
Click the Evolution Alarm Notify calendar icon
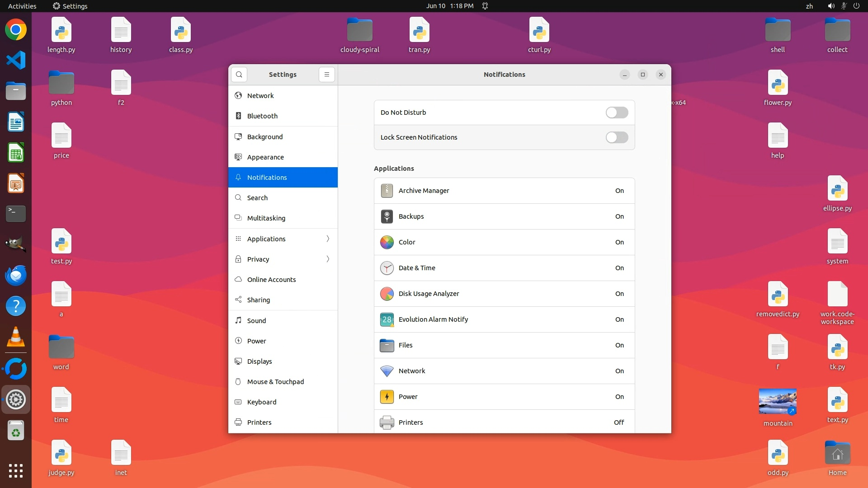pos(387,319)
